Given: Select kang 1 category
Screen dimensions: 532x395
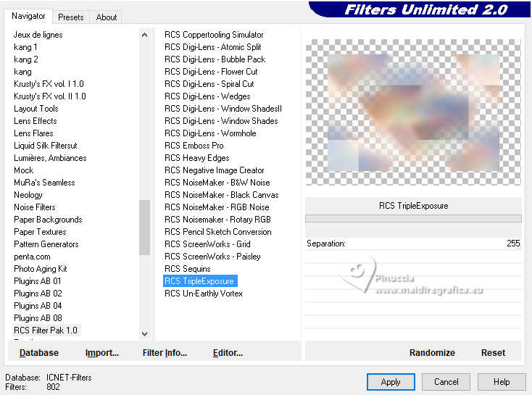Looking at the screenshot, I should (25, 47).
